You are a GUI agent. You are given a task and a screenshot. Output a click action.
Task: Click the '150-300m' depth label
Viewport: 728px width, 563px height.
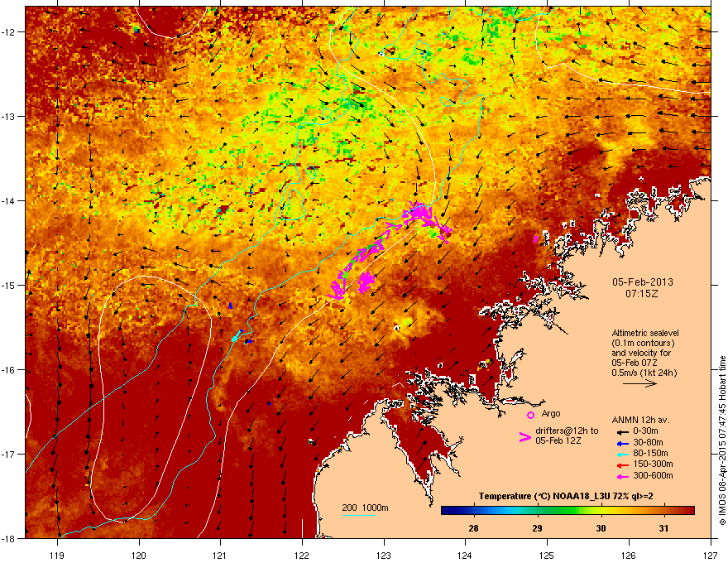pos(653,464)
